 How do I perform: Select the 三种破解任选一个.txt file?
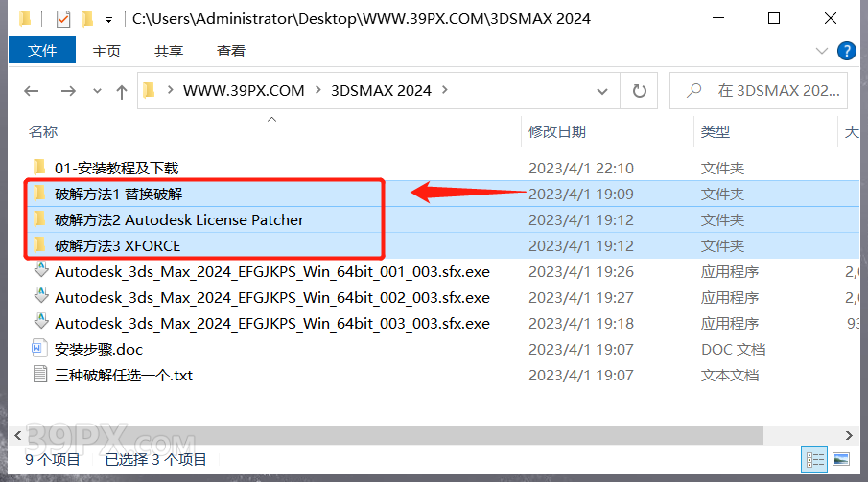[124, 376]
